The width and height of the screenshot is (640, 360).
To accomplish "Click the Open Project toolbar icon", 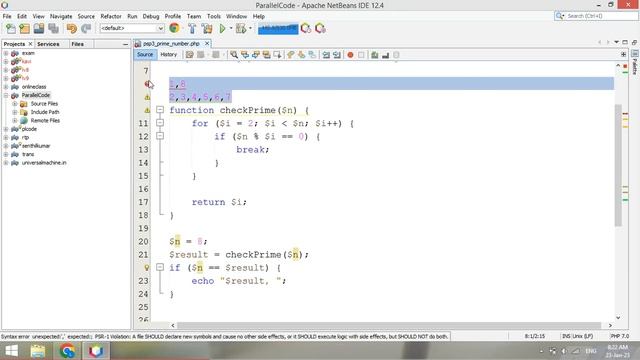I will [39, 29].
